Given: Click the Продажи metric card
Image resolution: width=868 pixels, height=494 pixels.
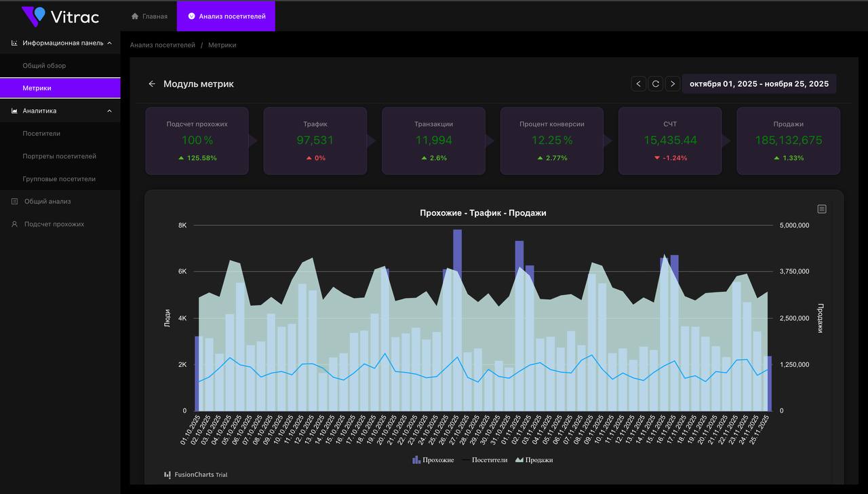Looking at the screenshot, I should [x=788, y=141].
